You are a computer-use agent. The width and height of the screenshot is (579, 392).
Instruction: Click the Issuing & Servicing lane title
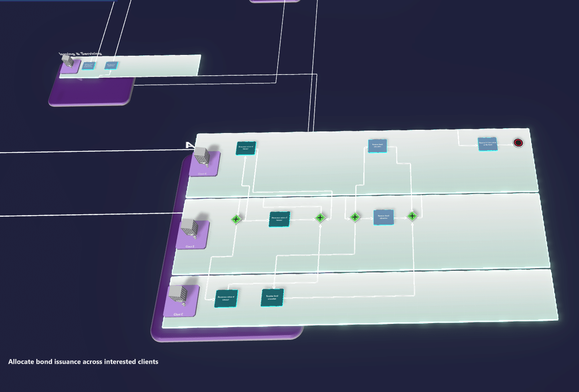coord(80,54)
